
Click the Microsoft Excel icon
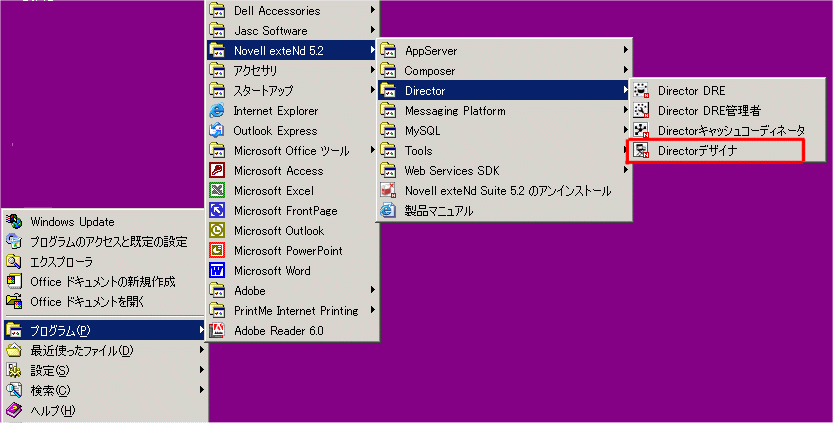217,190
